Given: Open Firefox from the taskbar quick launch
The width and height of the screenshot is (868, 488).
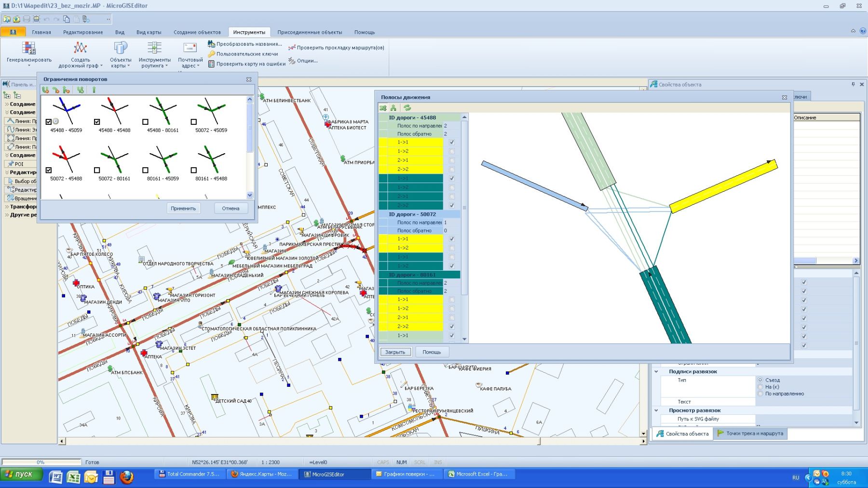Looking at the screenshot, I should pyautogui.click(x=126, y=477).
